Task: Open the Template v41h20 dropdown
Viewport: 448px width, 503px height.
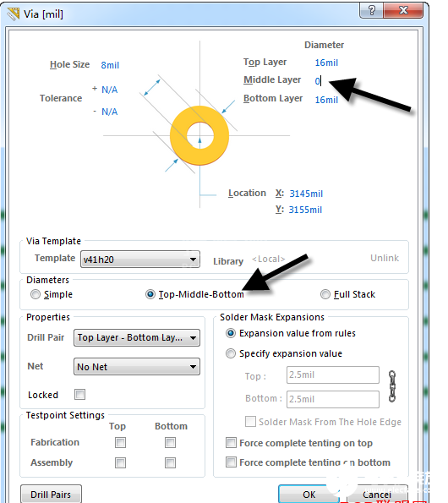Action: [140, 260]
